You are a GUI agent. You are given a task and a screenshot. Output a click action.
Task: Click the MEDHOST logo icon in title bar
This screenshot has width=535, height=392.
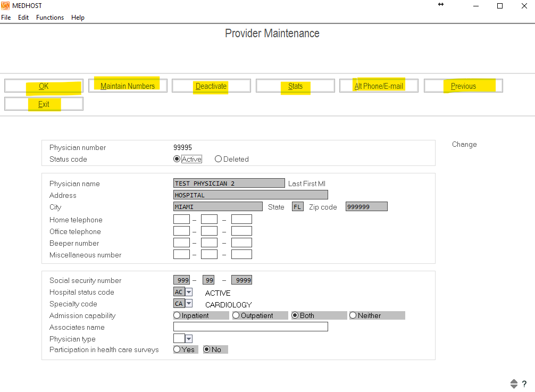(x=5, y=6)
